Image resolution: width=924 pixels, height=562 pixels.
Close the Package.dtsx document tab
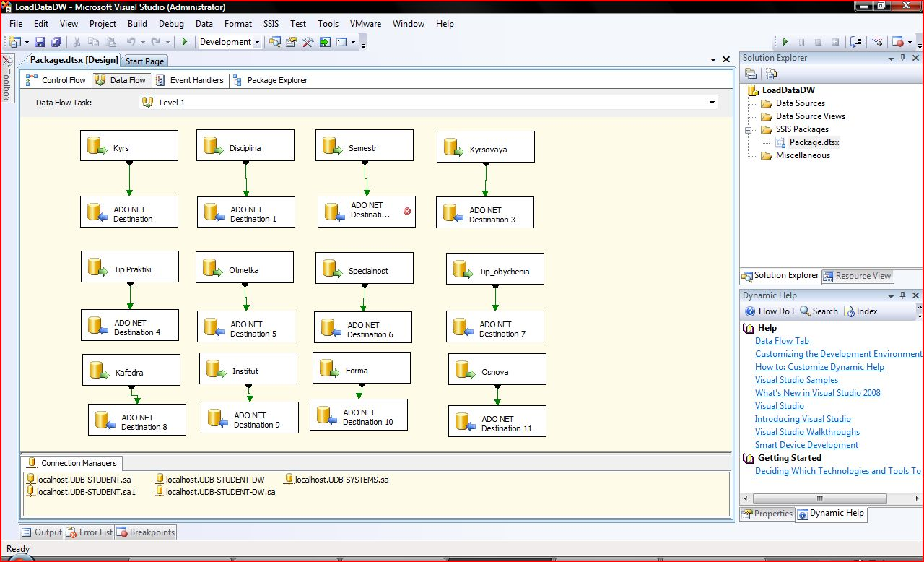[726, 60]
